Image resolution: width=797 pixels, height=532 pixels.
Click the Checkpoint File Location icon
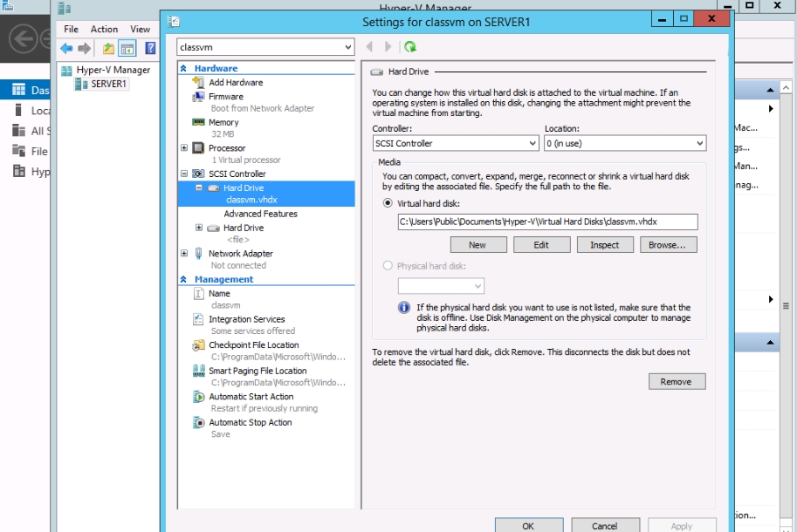(x=198, y=345)
